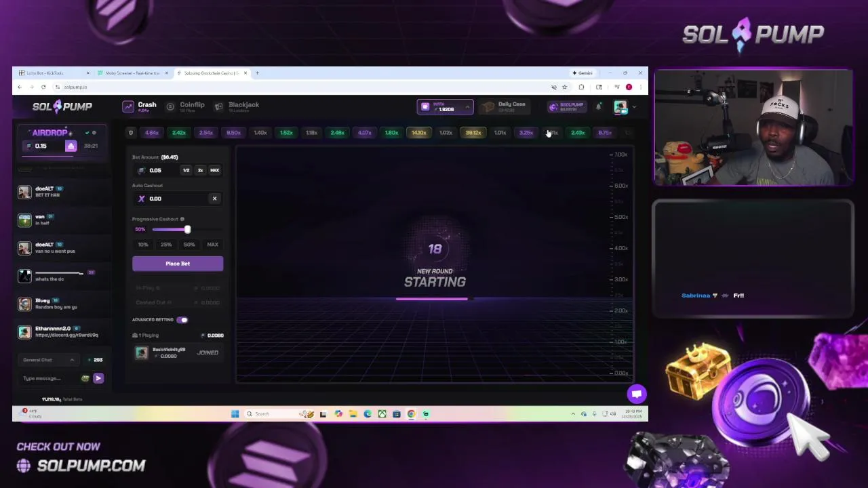Switch to the Moby Screener browser tab
This screenshot has width=868, height=488.
click(x=132, y=73)
